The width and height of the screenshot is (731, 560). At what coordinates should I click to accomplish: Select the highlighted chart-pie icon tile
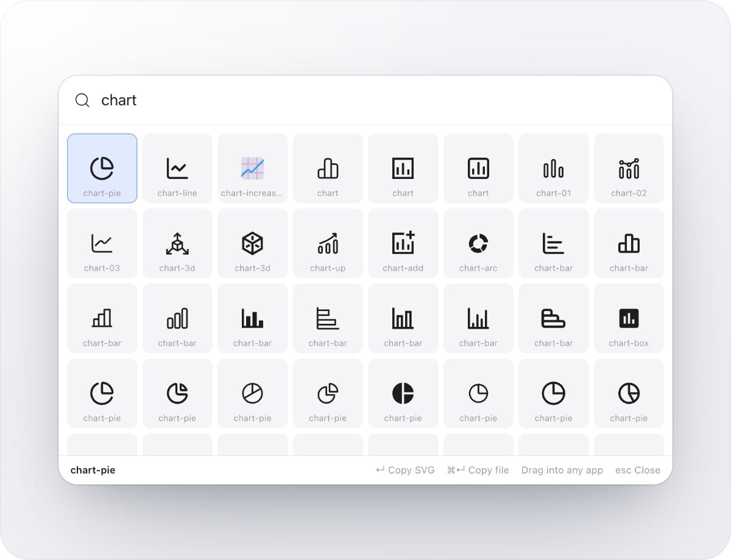click(x=102, y=169)
